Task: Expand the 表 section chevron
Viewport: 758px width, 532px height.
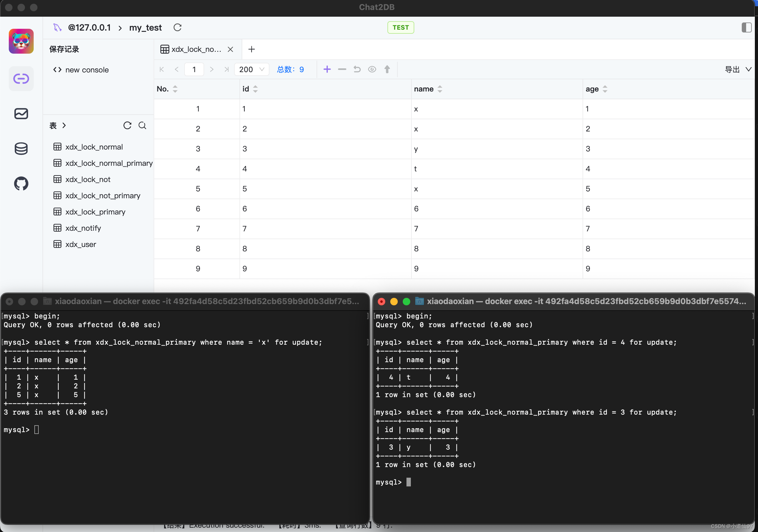Action: 64,126
